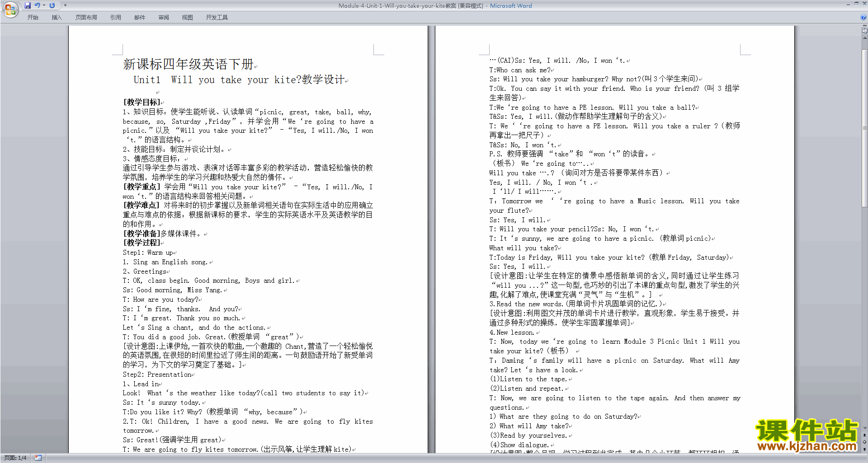Click the line '1. Sing an English song.'
Screen dimensions: 868x463
(165, 262)
